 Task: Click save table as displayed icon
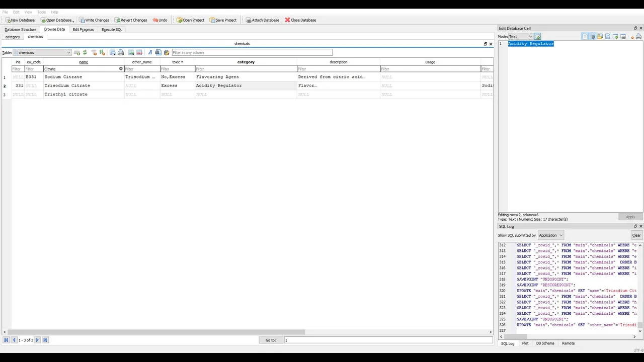click(x=113, y=52)
